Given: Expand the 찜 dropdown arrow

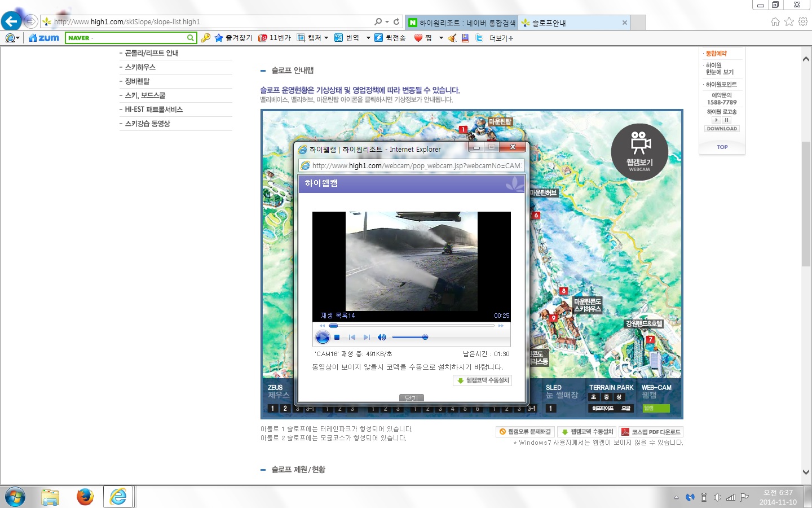Looking at the screenshot, I should tap(441, 38).
